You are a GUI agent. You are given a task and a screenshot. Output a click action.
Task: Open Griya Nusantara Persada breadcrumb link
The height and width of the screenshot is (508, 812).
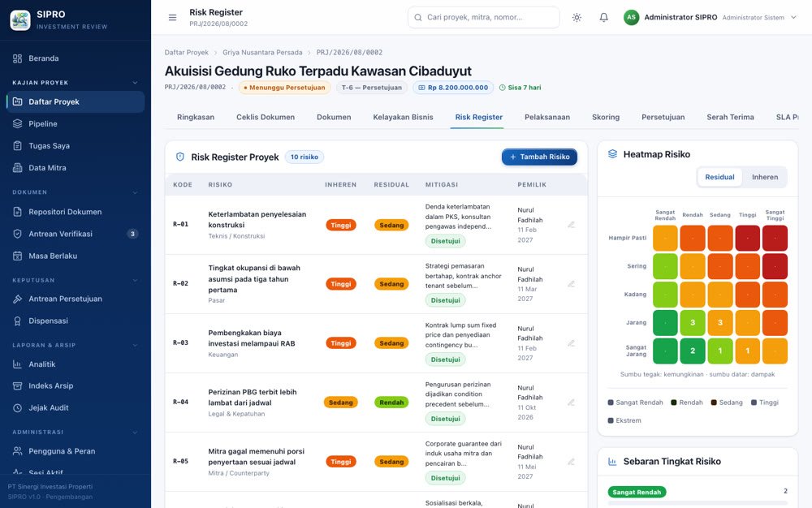click(x=262, y=52)
